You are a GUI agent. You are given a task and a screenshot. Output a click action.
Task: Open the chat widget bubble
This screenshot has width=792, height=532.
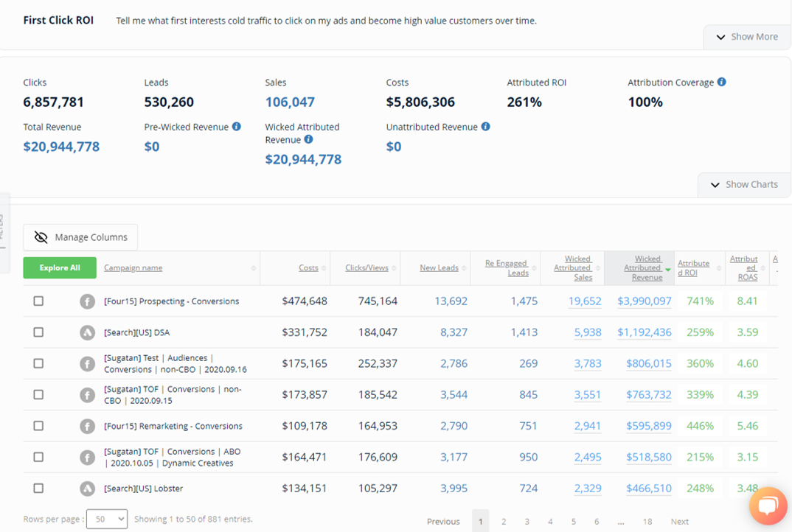click(768, 505)
